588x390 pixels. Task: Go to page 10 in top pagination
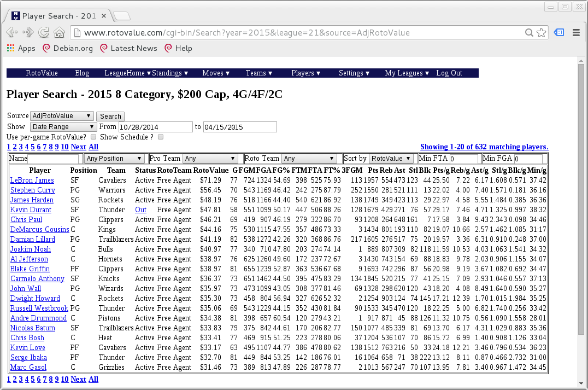pos(64,147)
